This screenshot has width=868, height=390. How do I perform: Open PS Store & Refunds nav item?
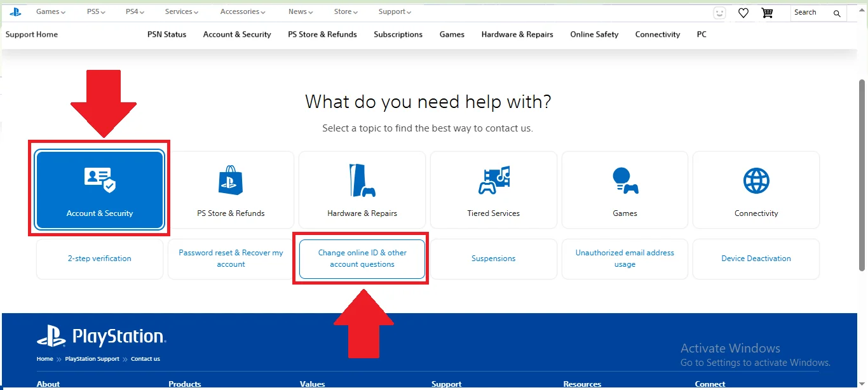pos(322,34)
